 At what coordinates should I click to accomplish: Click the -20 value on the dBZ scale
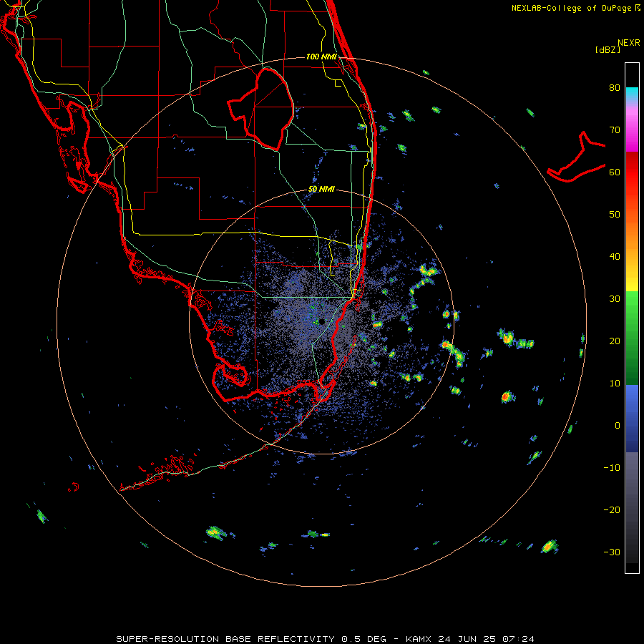[x=612, y=510]
